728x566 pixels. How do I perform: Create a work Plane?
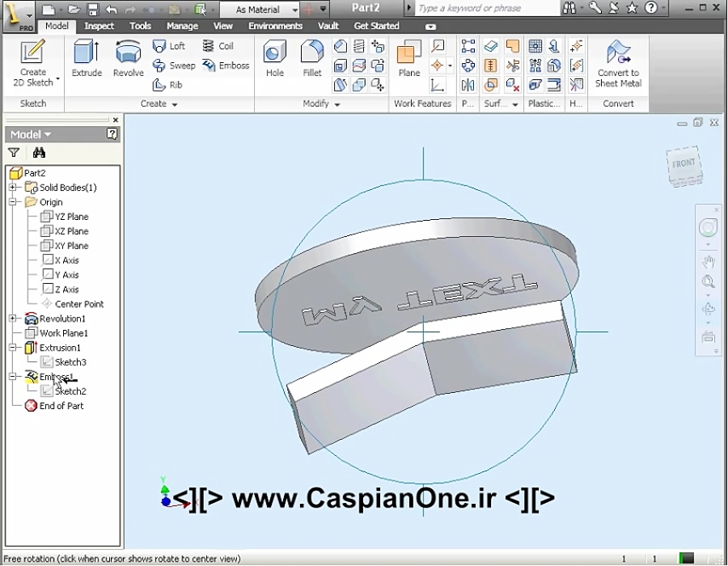coord(408,57)
